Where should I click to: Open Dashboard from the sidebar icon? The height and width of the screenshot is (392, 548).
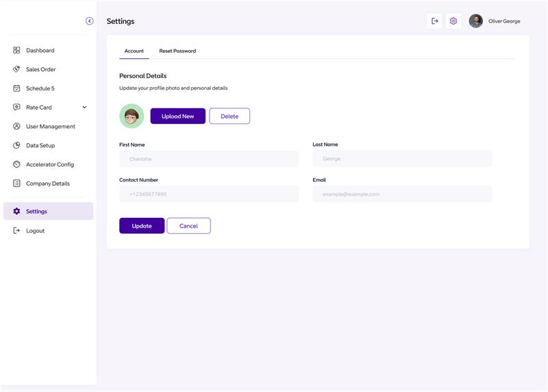click(x=16, y=50)
